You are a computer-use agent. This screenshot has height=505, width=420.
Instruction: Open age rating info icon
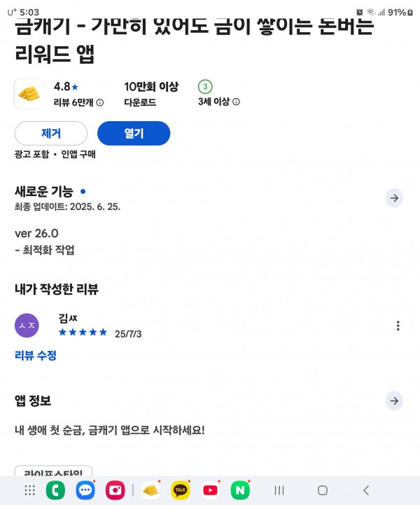(236, 102)
